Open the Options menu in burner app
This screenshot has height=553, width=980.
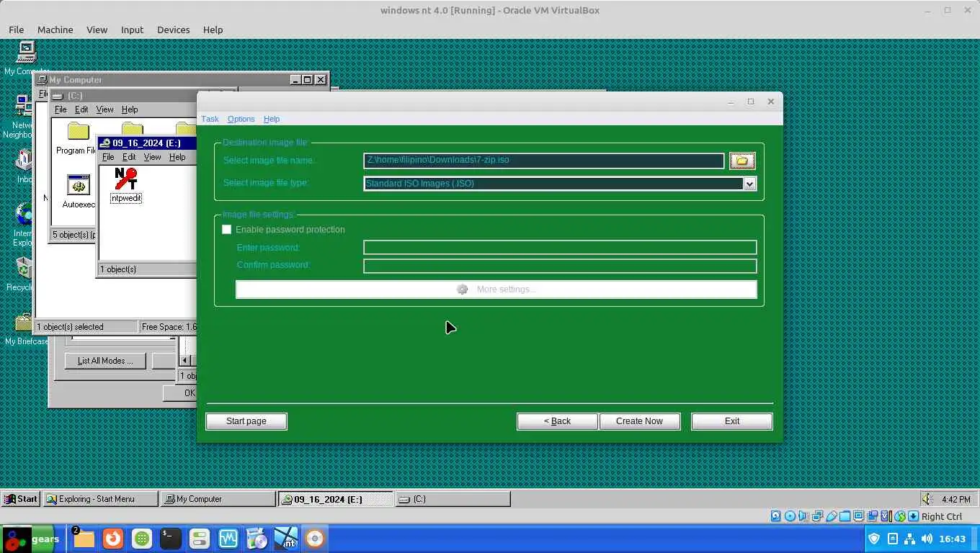[241, 119]
